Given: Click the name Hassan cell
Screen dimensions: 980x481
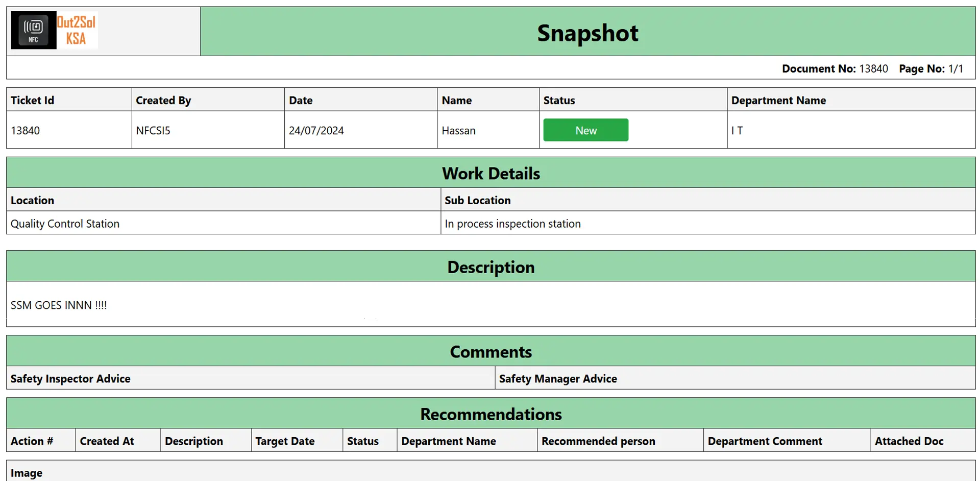Looking at the screenshot, I should pyautogui.click(x=458, y=131).
